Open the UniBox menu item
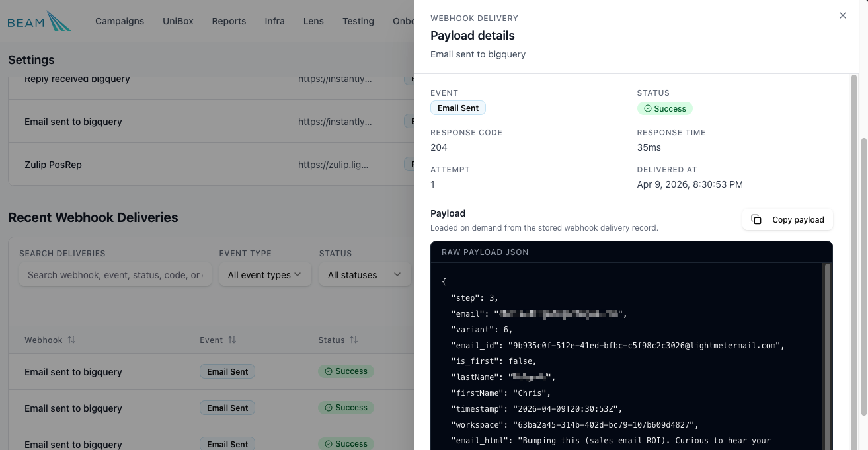Viewport: 868px width, 450px height. click(178, 21)
